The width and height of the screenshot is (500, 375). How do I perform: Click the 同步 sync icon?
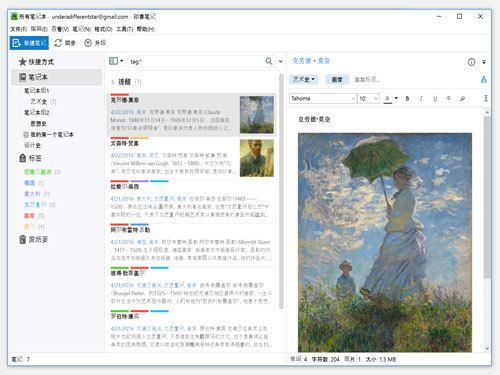[58, 43]
